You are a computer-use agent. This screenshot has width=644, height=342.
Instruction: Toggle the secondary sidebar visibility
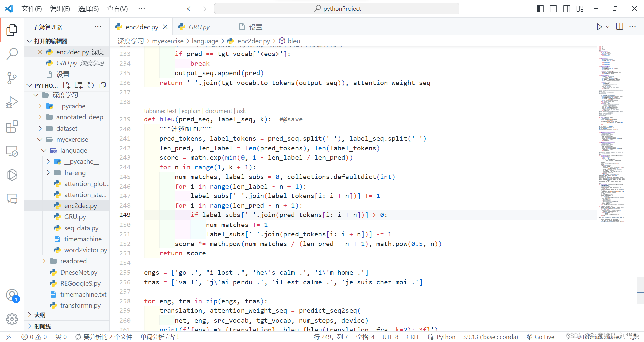(x=566, y=8)
